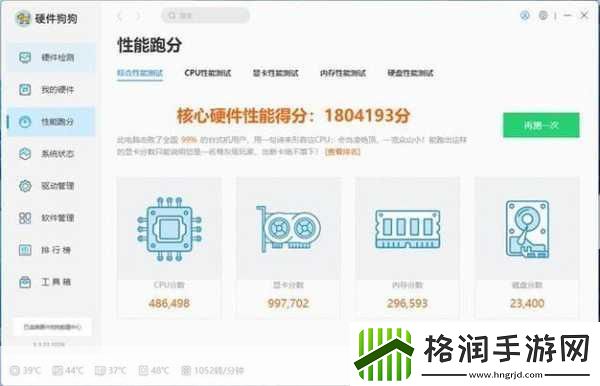Click disk score value 23,400

tap(527, 303)
